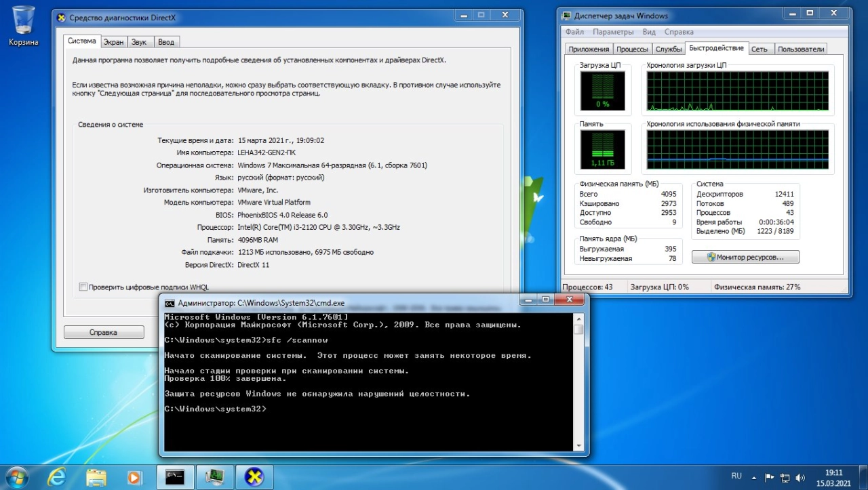Click the Монитор ресурсов button
868x490 pixels.
pos(745,257)
